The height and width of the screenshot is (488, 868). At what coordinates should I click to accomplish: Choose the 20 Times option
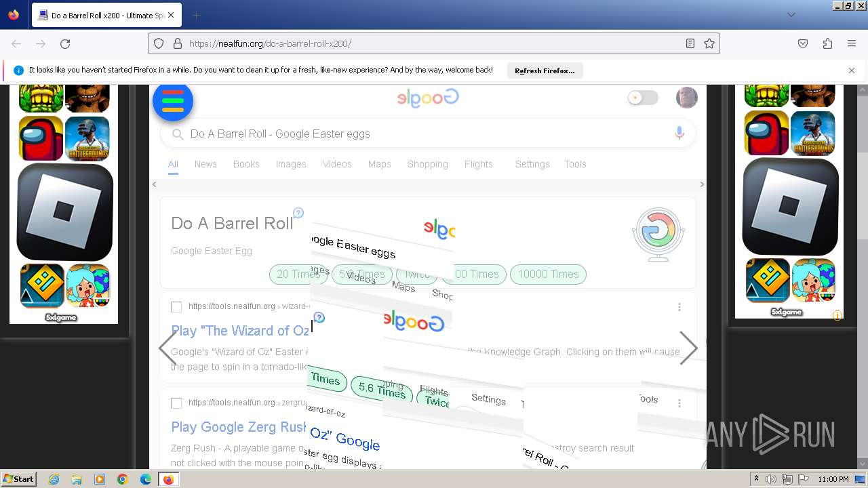(298, 274)
